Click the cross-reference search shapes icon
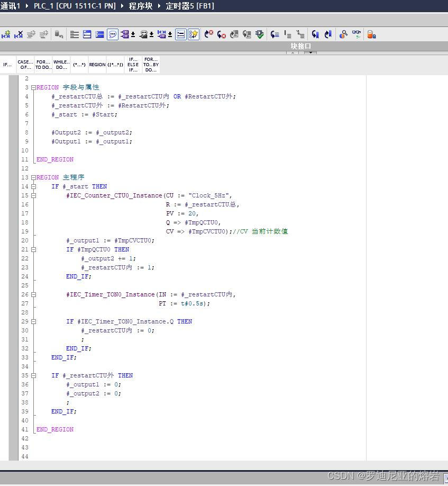Viewport: 448px width, 486px height. [x=343, y=34]
